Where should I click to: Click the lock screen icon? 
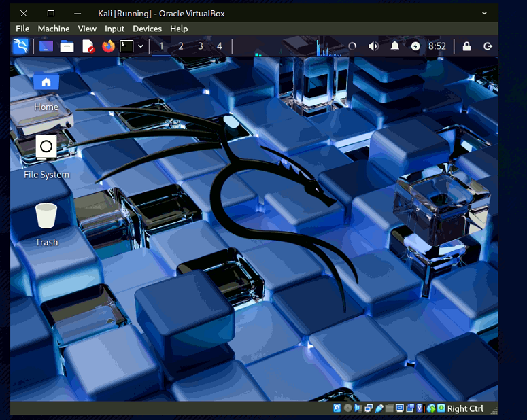(466, 46)
